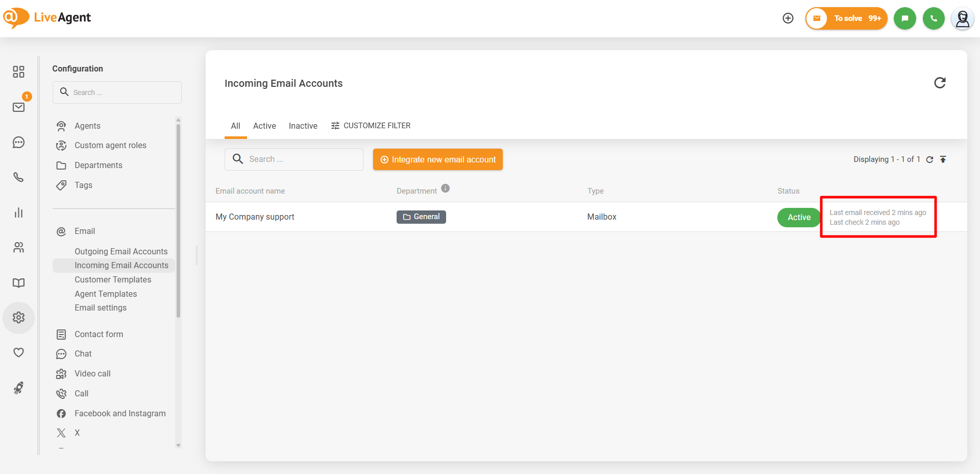Open the Customers people icon in sidebar

[x=19, y=248]
